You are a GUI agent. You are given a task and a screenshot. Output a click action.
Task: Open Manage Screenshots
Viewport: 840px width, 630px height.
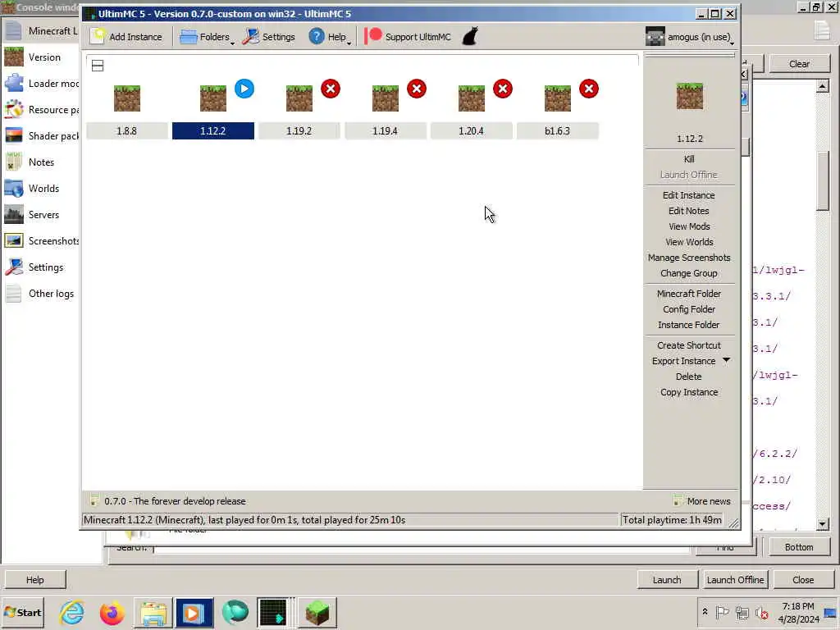pyautogui.click(x=689, y=257)
